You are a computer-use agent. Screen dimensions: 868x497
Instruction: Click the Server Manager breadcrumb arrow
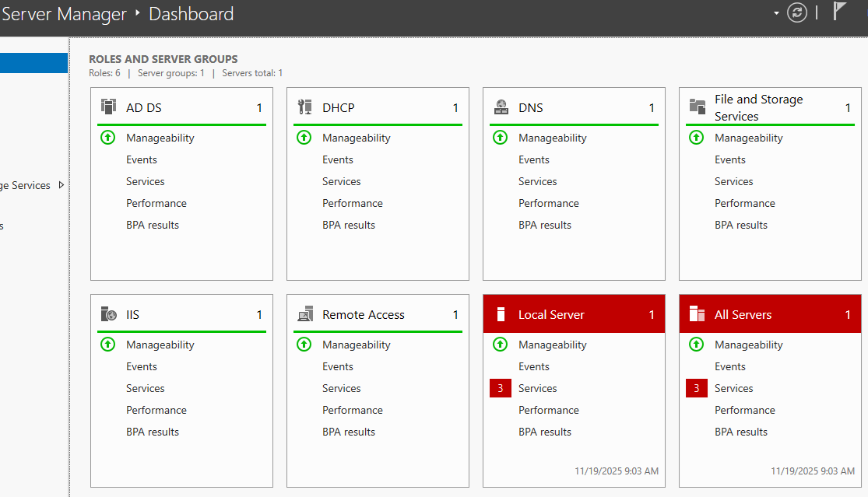(x=138, y=13)
